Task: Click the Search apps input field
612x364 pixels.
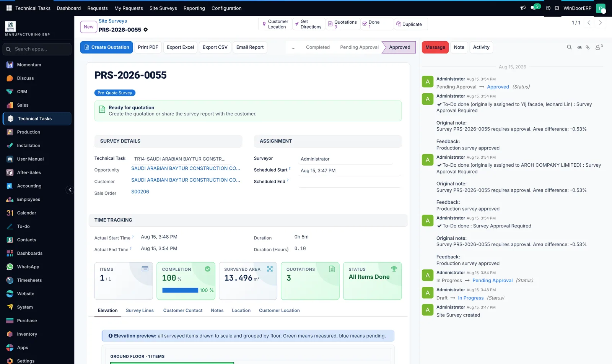Action: (37, 49)
